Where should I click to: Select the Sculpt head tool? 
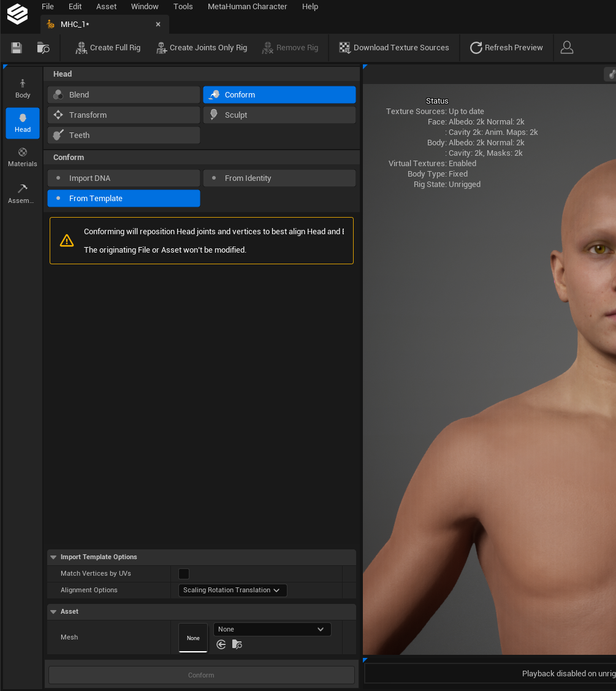(279, 115)
